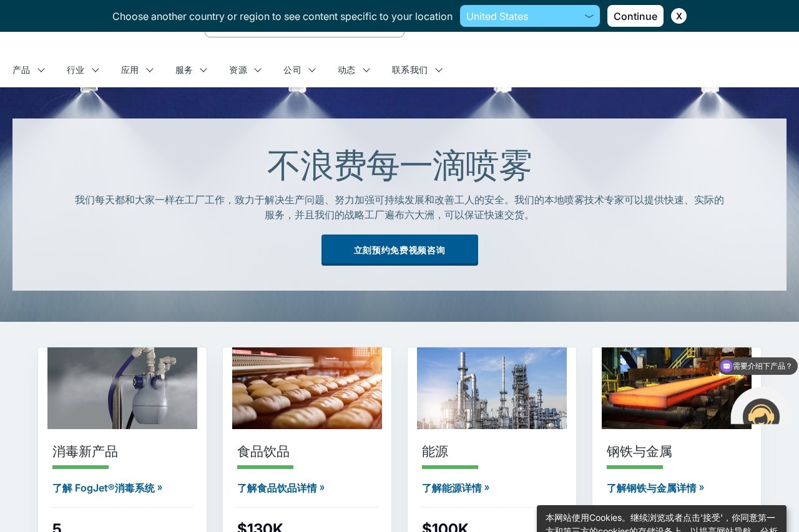
Task: Open the 资源 navigation menu
Action: tap(245, 70)
